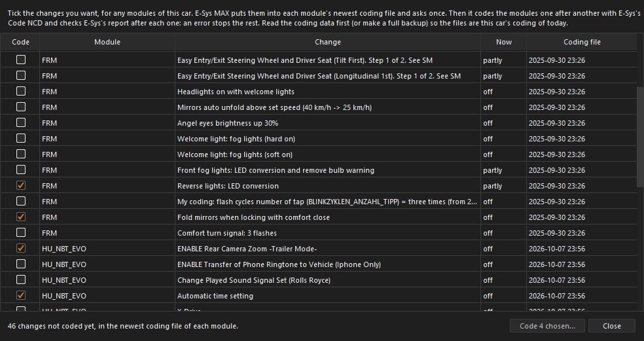Image resolution: width=644 pixels, height=341 pixels.
Task: Untick Reverse lights: LED conversion checkbox
Action: (x=20, y=185)
